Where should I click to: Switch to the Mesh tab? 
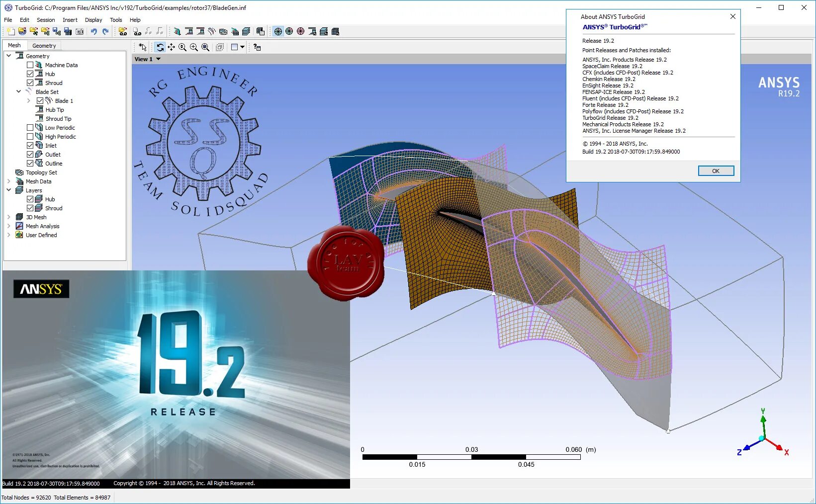click(14, 45)
